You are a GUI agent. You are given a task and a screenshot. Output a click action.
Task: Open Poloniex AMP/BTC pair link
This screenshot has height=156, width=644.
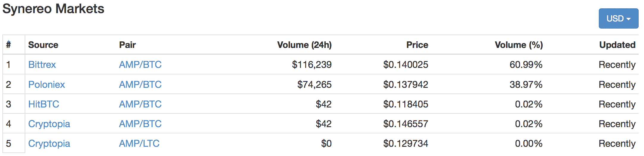tap(140, 85)
